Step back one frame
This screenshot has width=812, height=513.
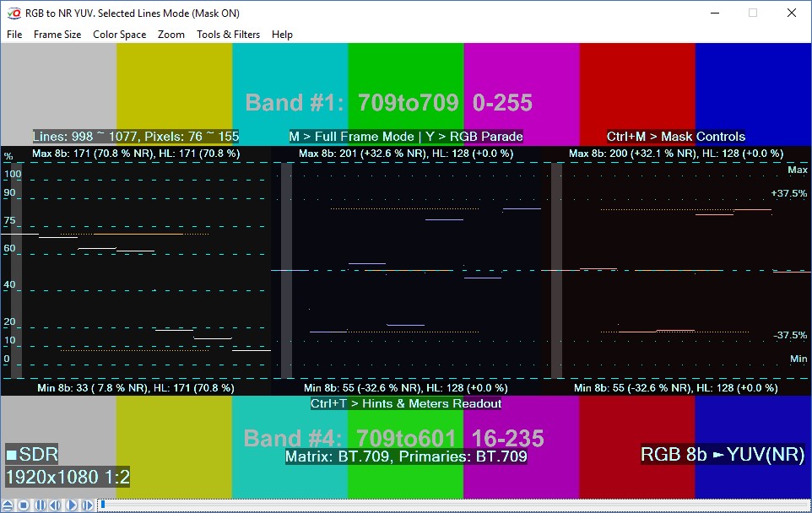(x=56, y=505)
